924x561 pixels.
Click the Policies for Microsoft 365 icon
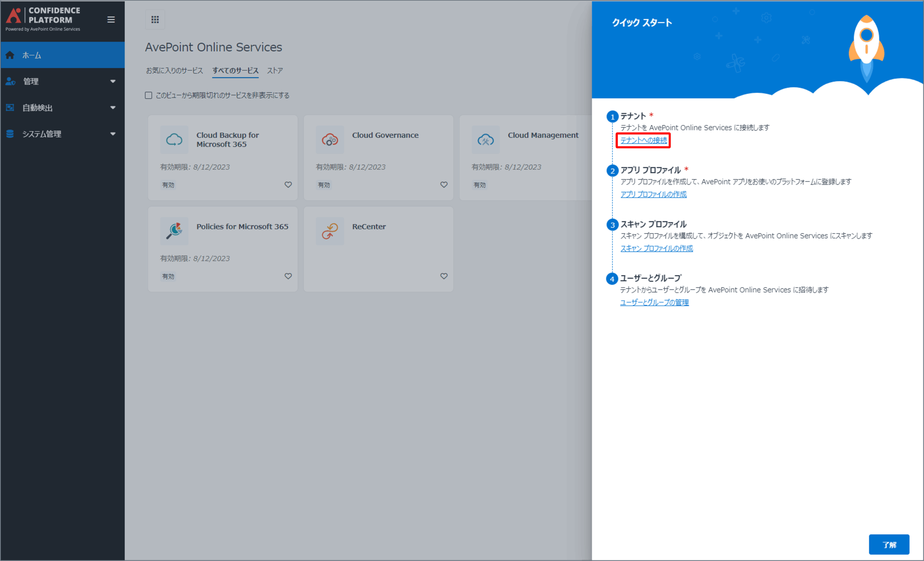(x=174, y=231)
